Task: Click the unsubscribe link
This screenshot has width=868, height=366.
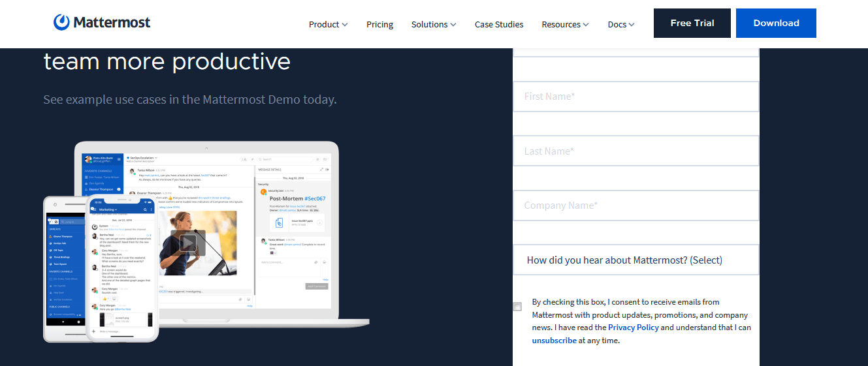Action: tap(554, 341)
